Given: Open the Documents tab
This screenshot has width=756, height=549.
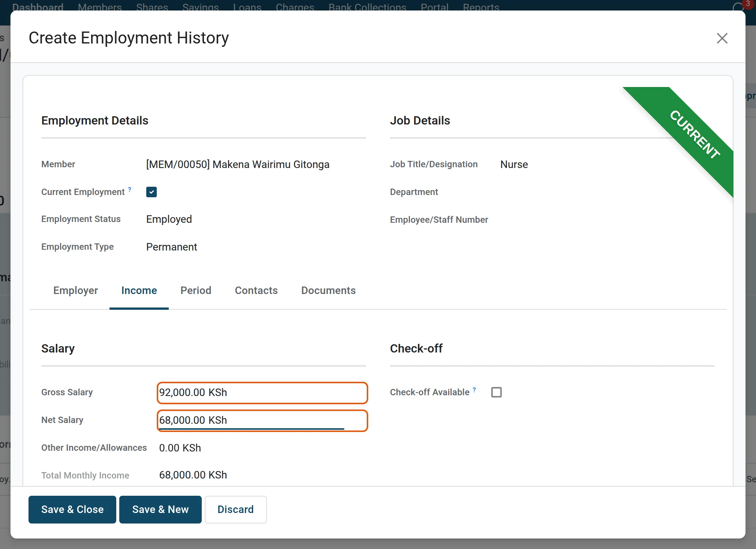Looking at the screenshot, I should pos(328,291).
